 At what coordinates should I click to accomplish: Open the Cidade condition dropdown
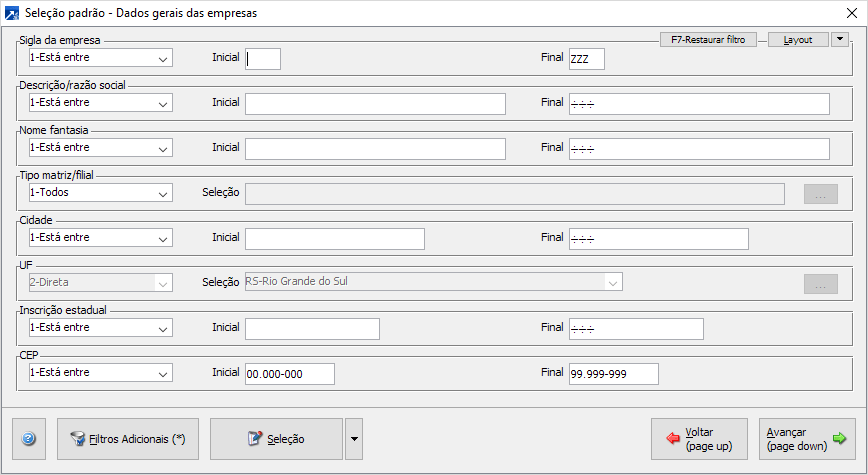click(101, 238)
